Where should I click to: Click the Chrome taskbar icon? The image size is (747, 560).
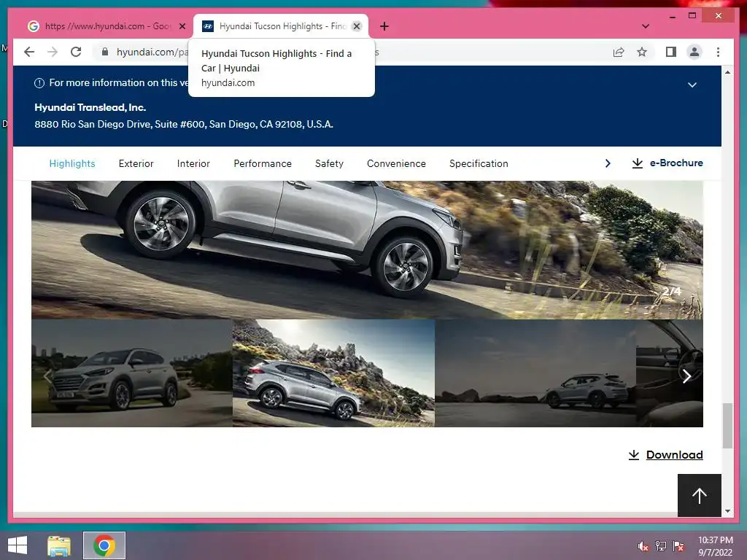pos(104,545)
